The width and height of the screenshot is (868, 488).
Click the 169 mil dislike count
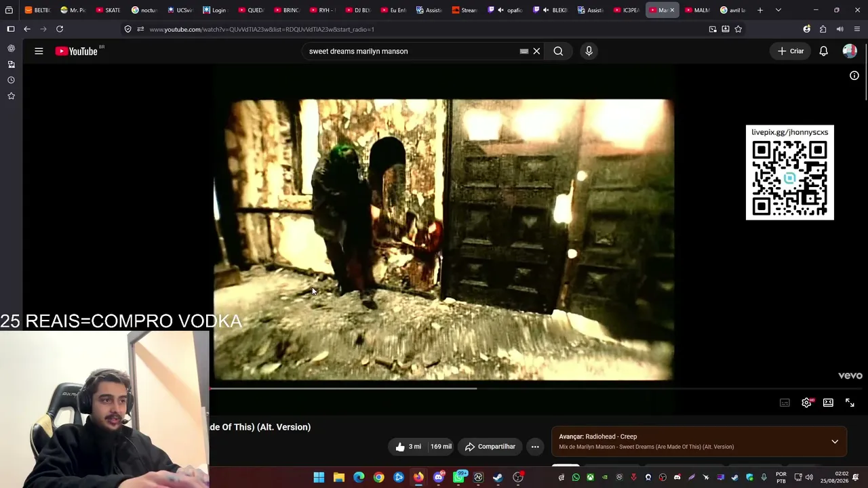(x=441, y=447)
